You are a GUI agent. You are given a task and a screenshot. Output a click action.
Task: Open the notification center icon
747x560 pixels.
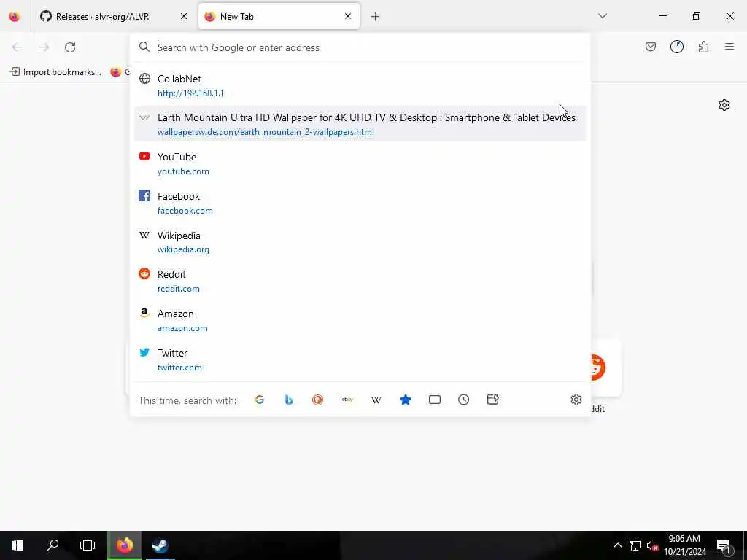[x=724, y=545]
